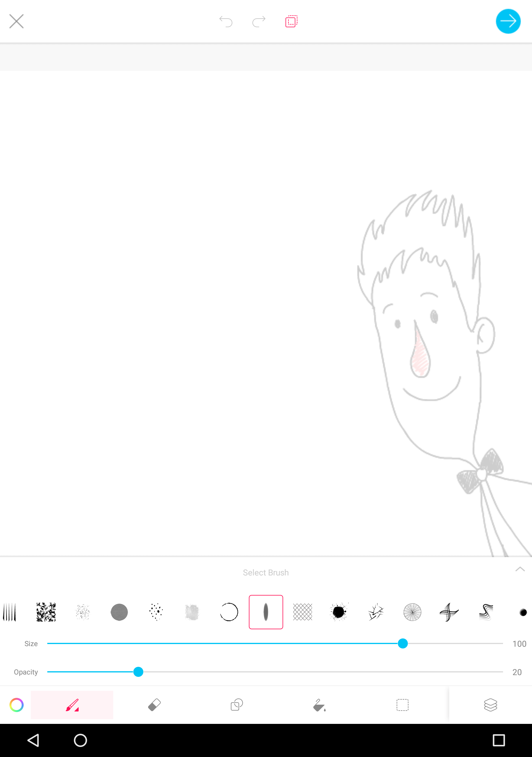Screen dimensions: 532x757
Task: Close the drawing editor with X
Action: click(x=17, y=21)
